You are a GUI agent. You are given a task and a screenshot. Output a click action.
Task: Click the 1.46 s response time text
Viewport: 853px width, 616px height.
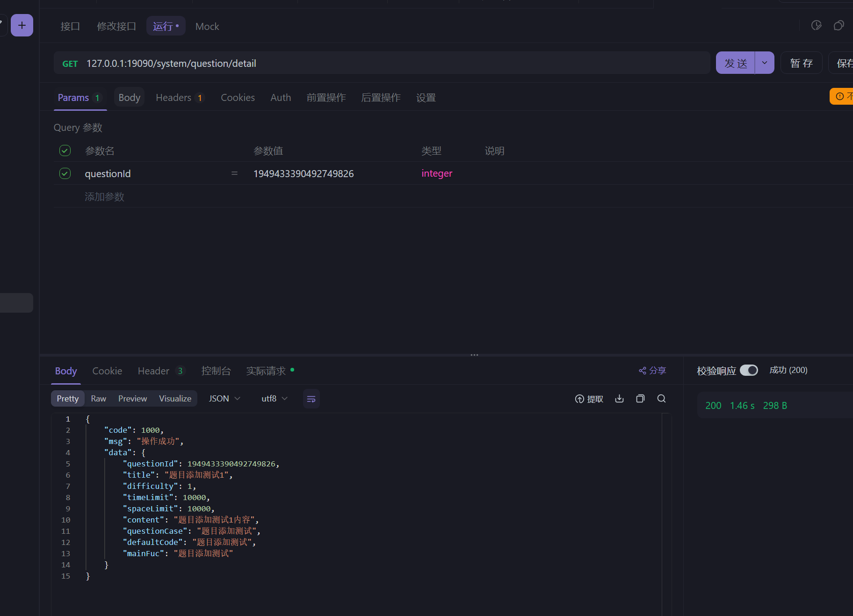tap(742, 406)
